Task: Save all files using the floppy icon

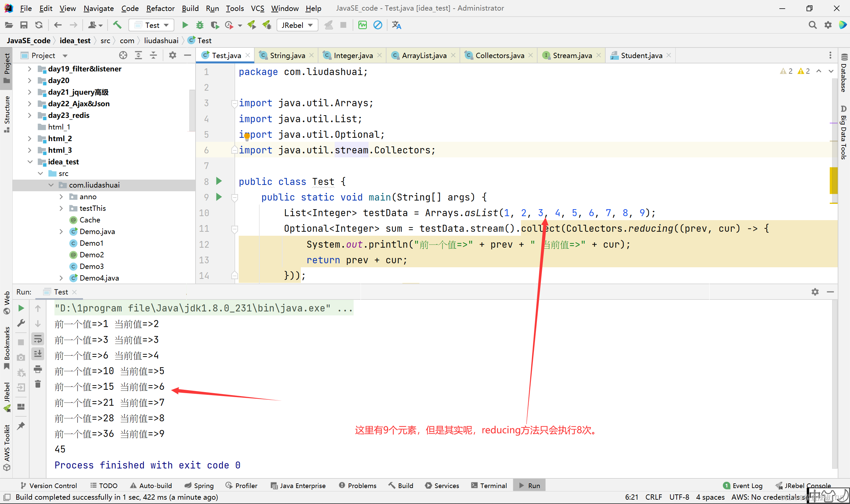Action: point(24,25)
